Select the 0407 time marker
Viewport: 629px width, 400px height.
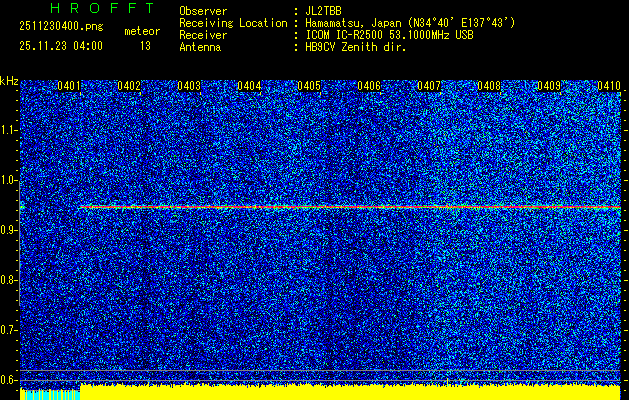tap(429, 87)
